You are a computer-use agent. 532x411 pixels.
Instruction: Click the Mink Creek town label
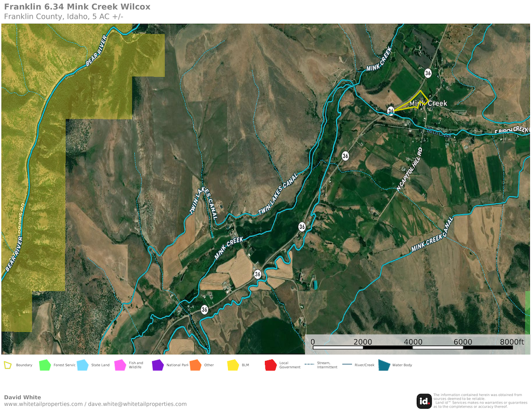428,103
